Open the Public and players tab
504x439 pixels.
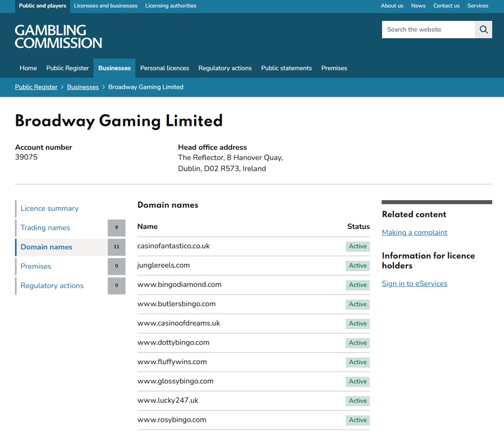42,6
